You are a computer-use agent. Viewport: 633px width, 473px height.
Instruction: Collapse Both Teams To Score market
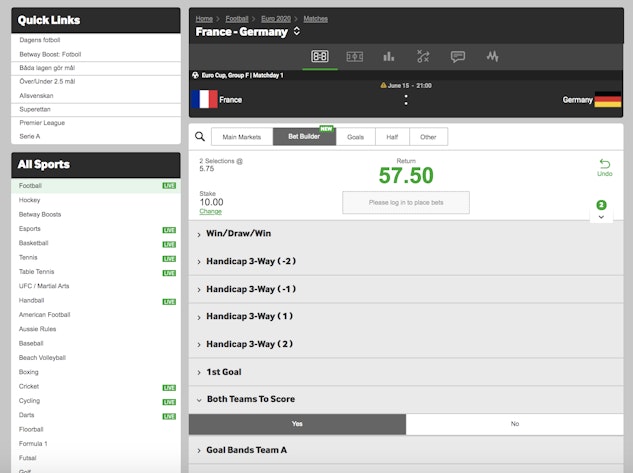point(406,400)
